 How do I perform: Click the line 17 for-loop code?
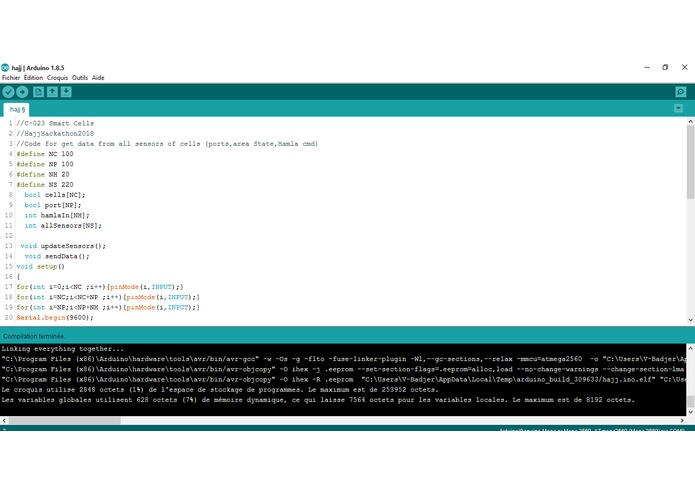[x=100, y=287]
